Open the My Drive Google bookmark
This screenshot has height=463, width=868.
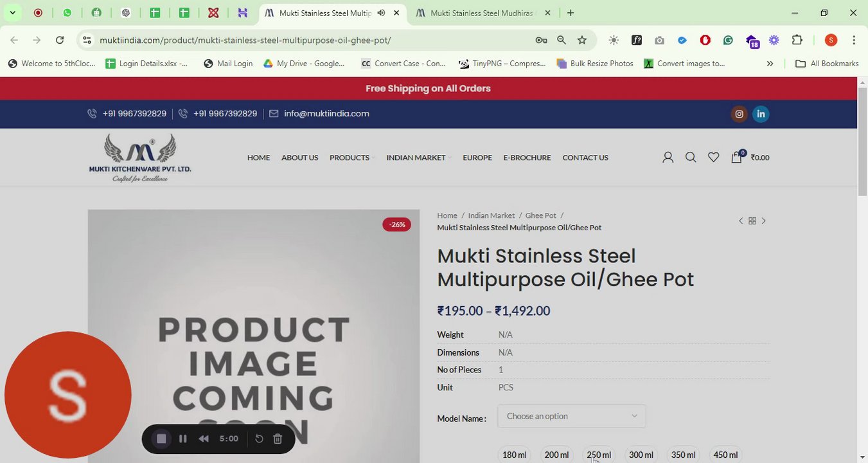[x=304, y=64]
